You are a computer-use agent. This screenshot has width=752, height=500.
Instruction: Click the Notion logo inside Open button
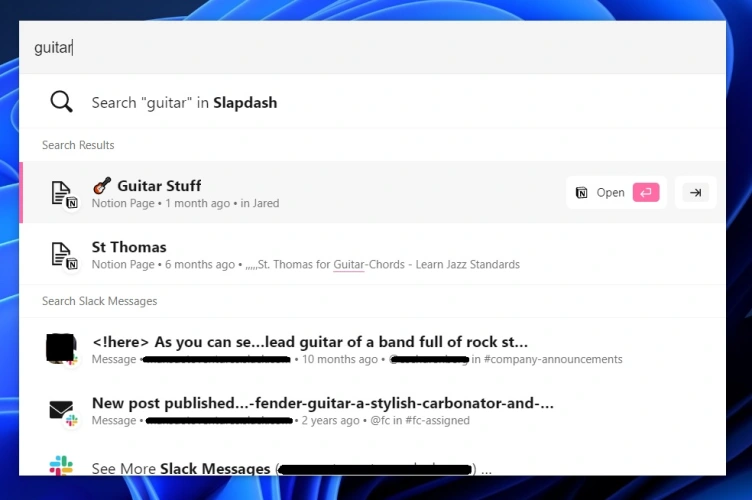click(581, 193)
